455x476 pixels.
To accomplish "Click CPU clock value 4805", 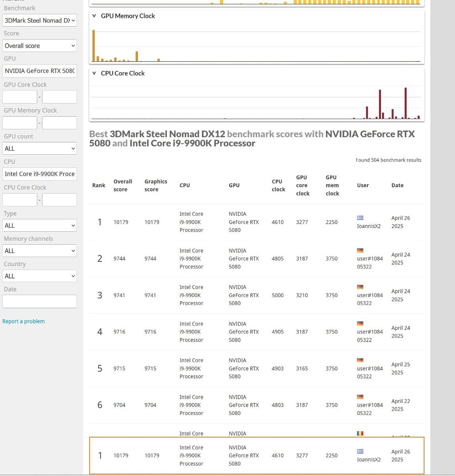I will (277, 259).
